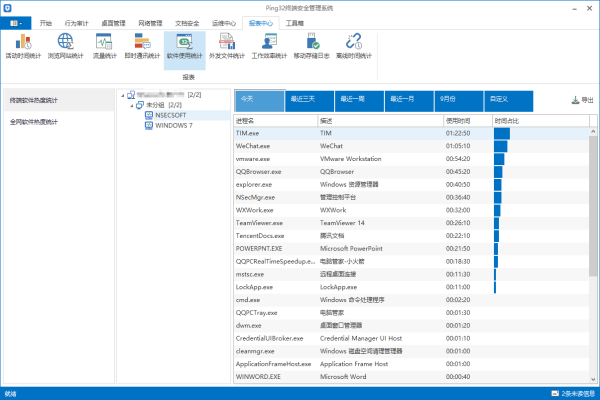Select the QQPCRealTimeSpeedup row

pos(411,261)
